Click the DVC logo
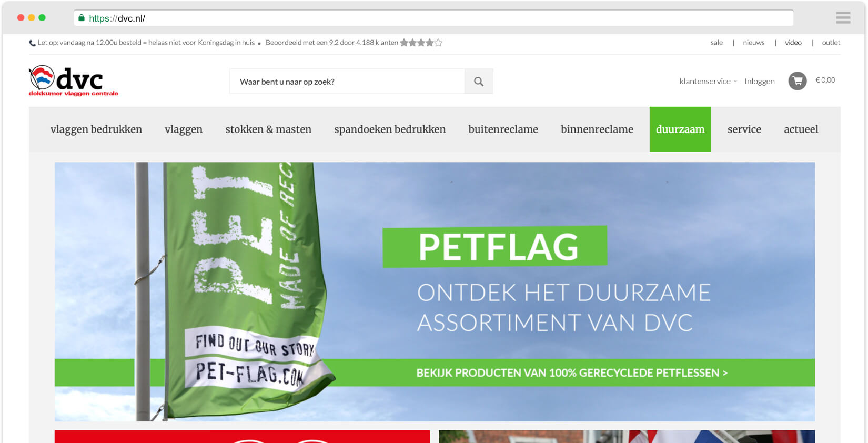868x443 pixels. [x=74, y=81]
